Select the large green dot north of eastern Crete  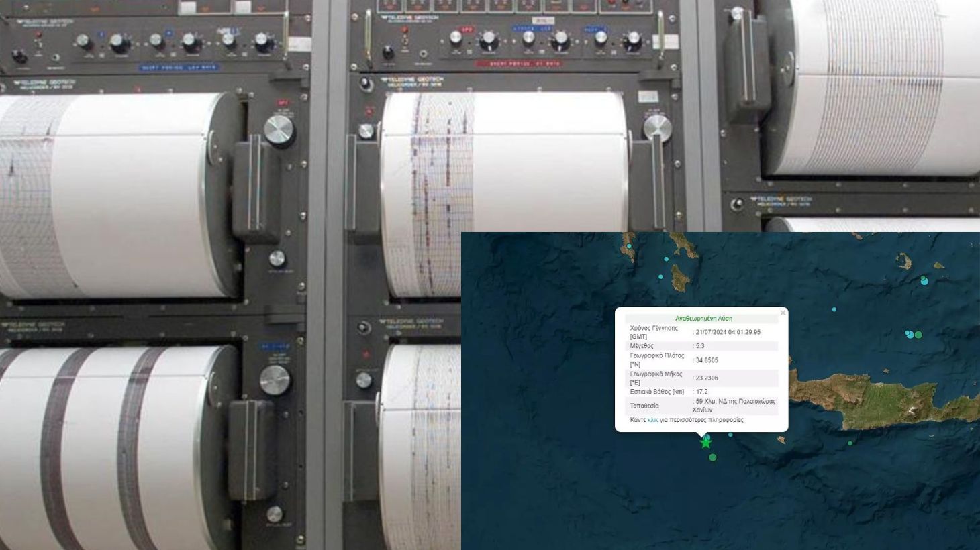918,335
